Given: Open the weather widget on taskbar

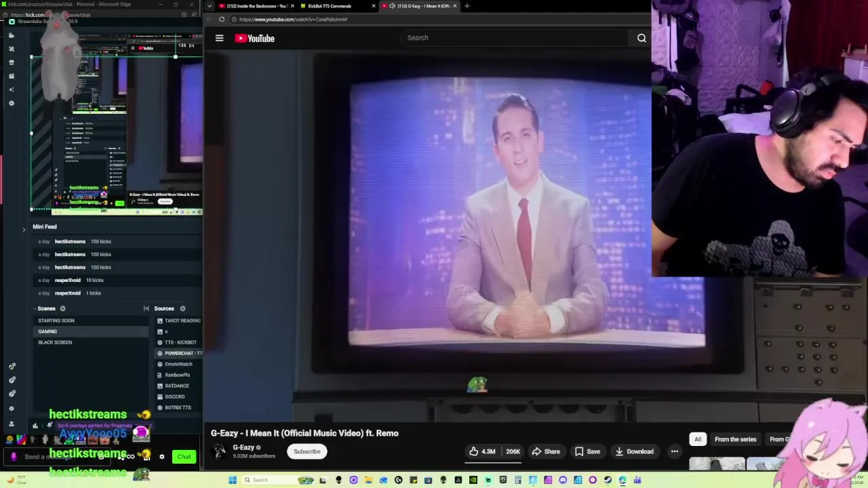Looking at the screenshot, I should 16,480.
